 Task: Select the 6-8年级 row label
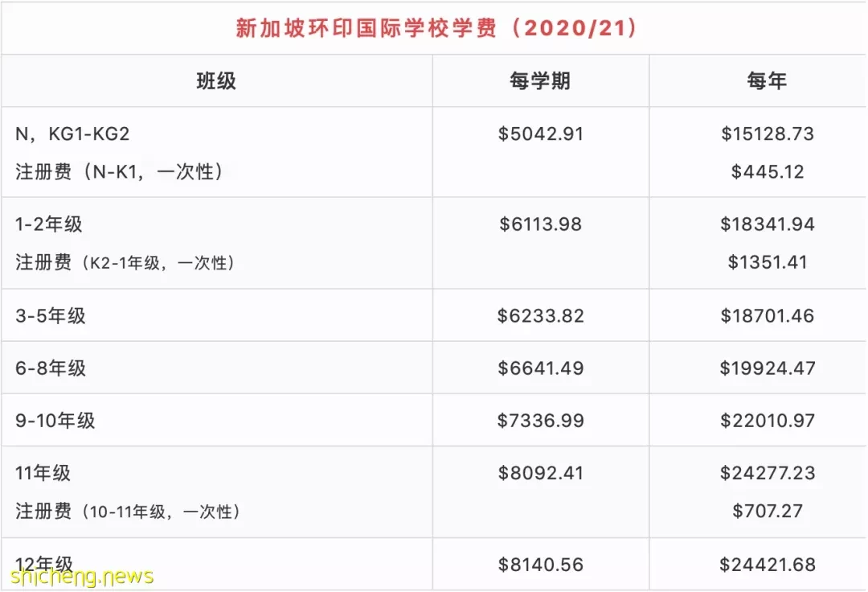click(51, 368)
